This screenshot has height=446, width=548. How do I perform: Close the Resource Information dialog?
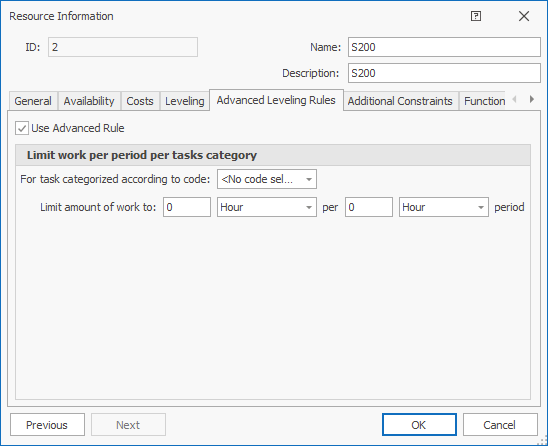524,16
